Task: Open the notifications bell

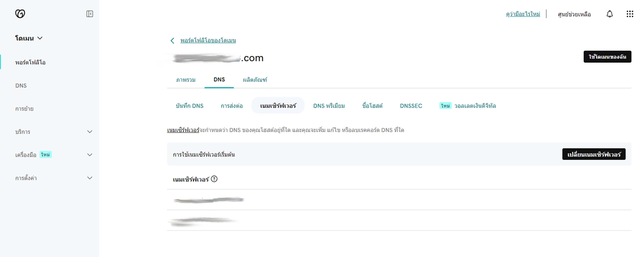Action: pos(609,14)
